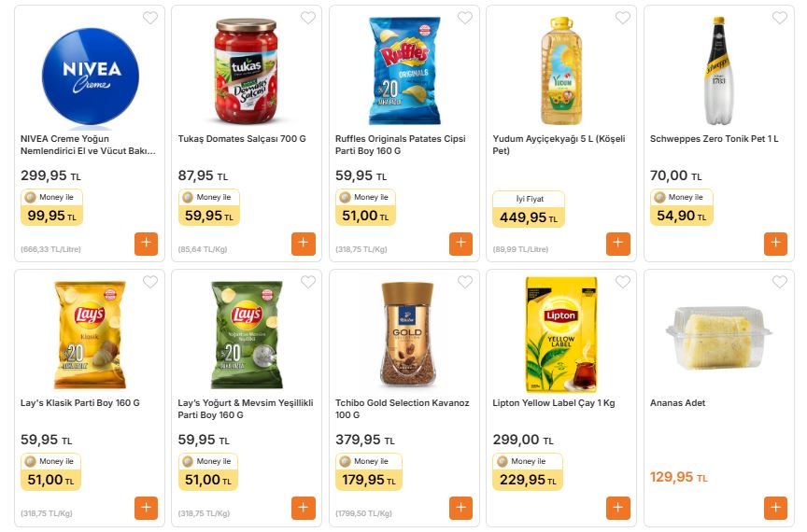This screenshot has width=807, height=532.
Task: Favorite the NIVEA Creme product
Action: [150, 18]
